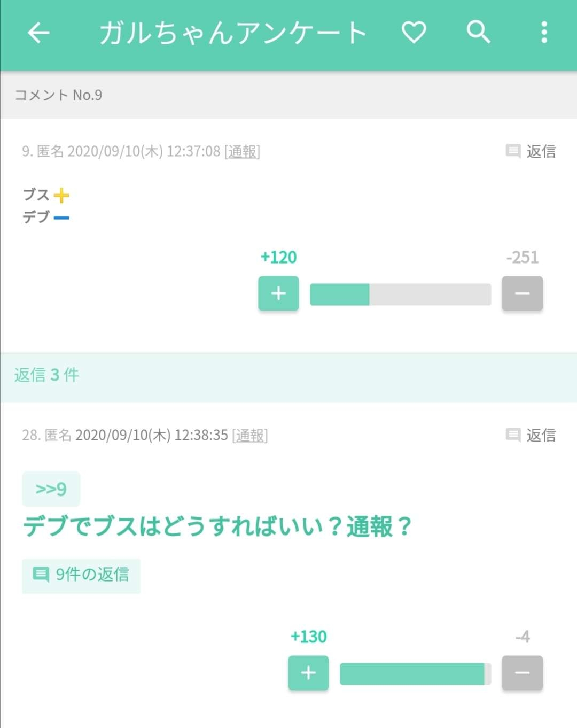Click the ガルちゃんアンケート title
The height and width of the screenshot is (728, 577).
point(233,33)
